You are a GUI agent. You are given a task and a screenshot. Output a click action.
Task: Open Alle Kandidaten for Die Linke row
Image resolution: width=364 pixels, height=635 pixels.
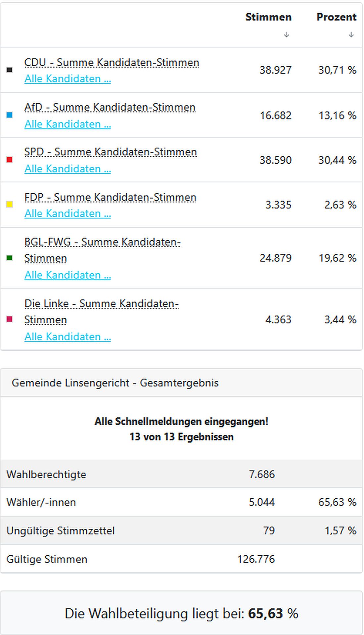click(x=67, y=337)
